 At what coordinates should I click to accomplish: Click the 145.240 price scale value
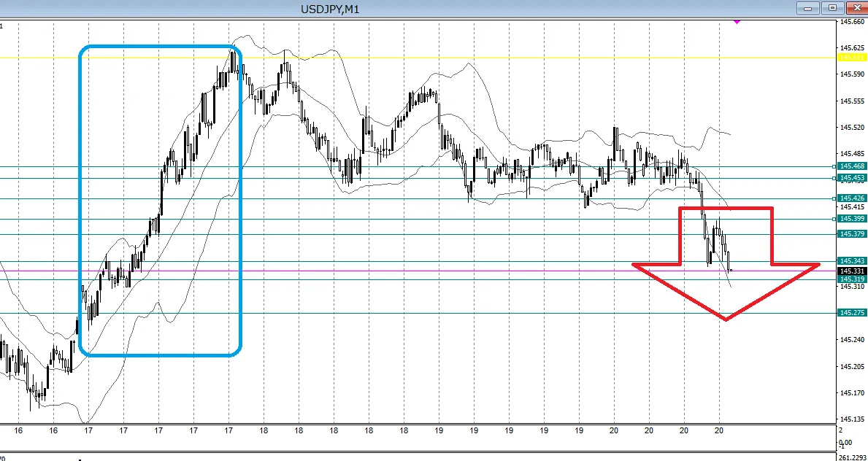[853, 341]
